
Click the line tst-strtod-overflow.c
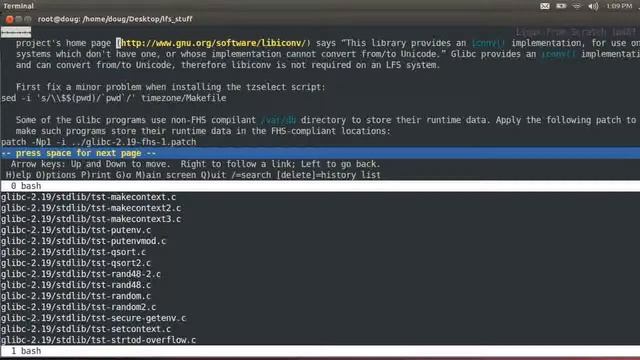tap(98, 340)
